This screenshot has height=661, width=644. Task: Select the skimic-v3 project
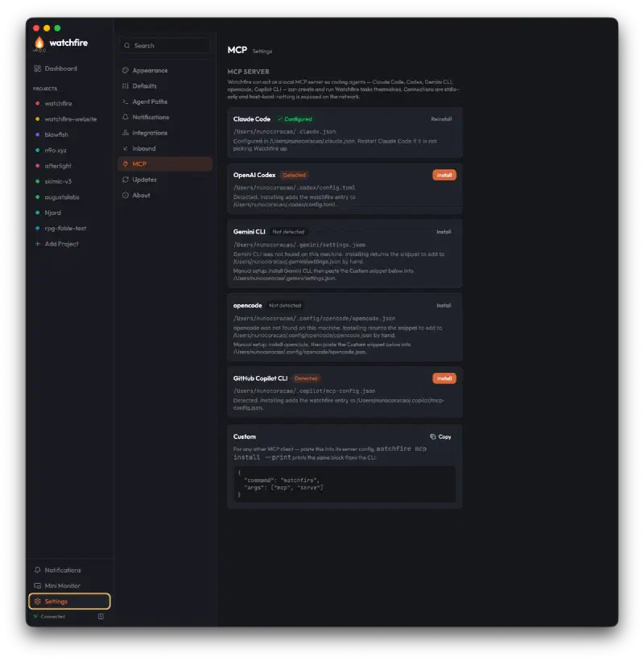pos(69,181)
